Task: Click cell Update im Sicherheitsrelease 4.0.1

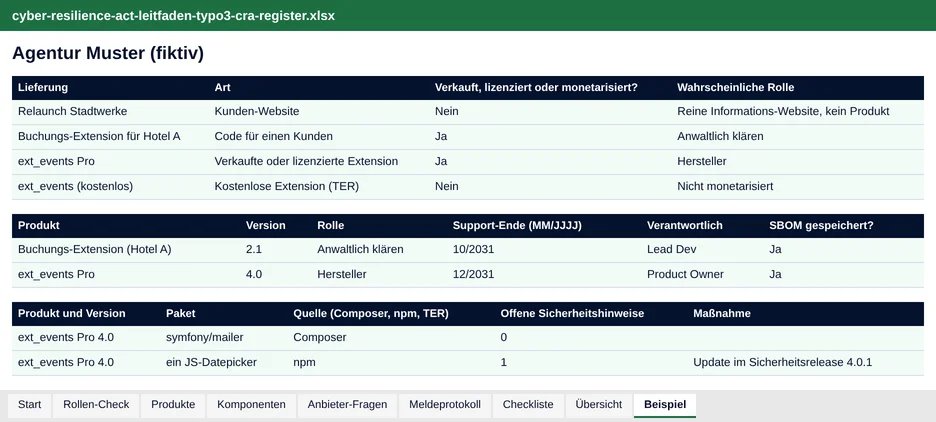Action: (783, 363)
